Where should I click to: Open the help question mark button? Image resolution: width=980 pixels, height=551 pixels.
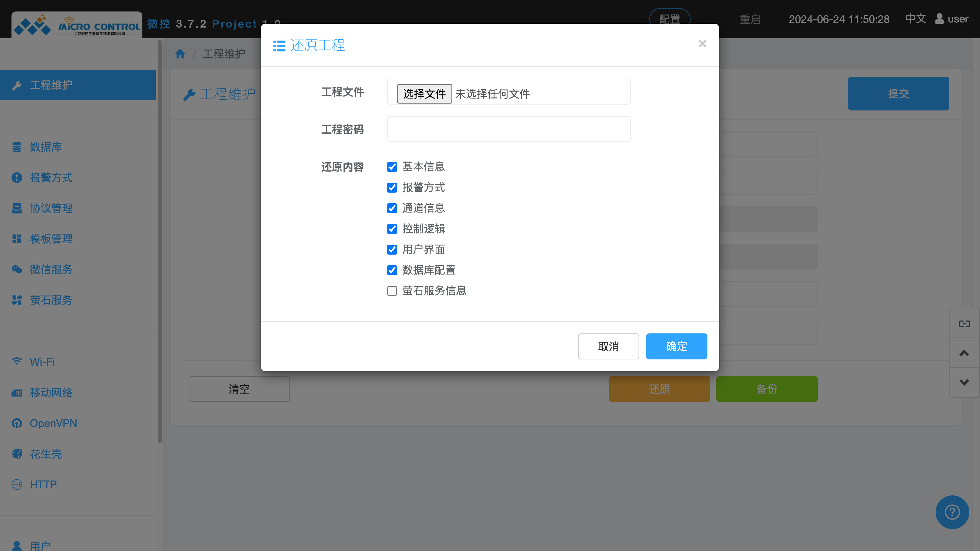[952, 512]
